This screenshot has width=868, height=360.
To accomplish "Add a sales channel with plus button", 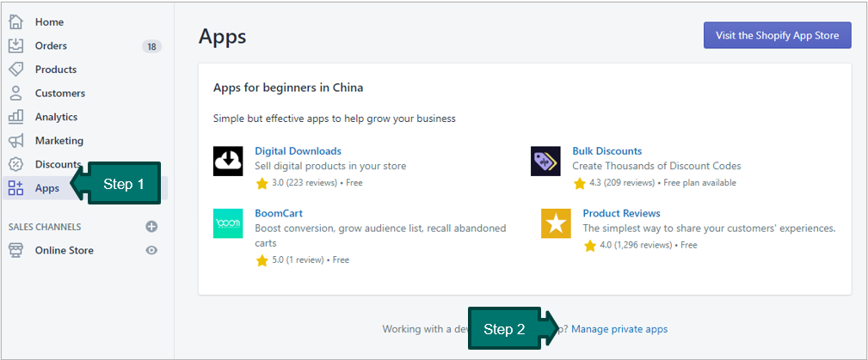I will pyautogui.click(x=151, y=227).
